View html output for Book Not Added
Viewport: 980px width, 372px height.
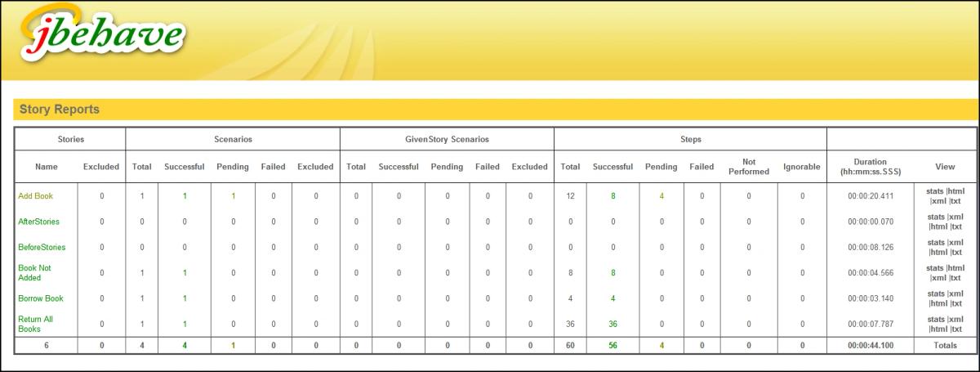click(955, 268)
